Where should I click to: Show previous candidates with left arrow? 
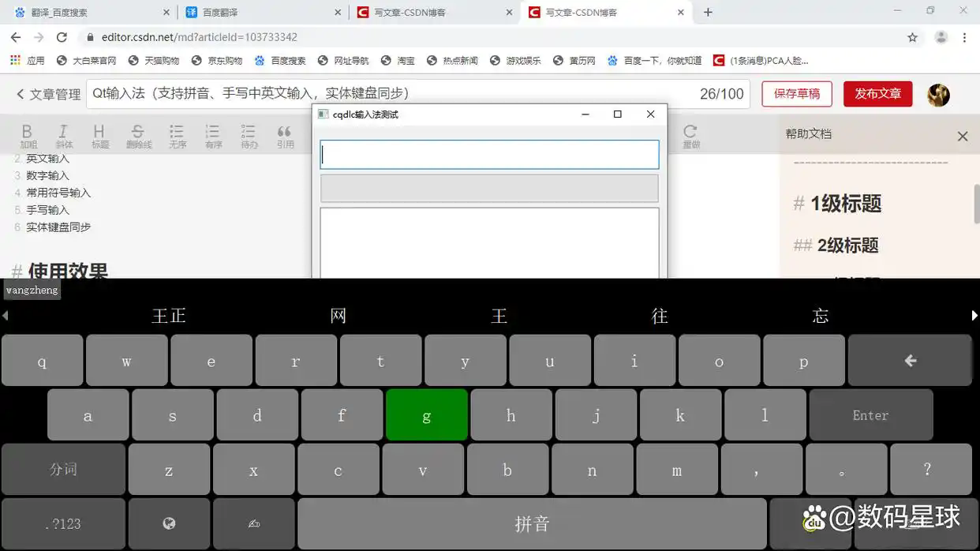click(x=5, y=316)
